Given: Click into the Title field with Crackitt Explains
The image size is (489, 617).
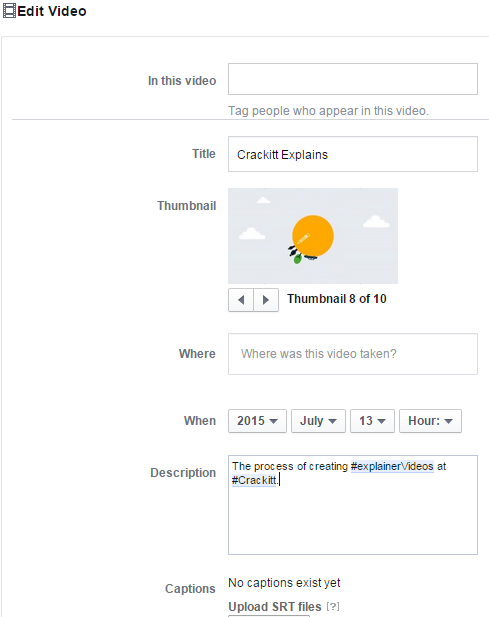Looking at the screenshot, I should pyautogui.click(x=353, y=154).
